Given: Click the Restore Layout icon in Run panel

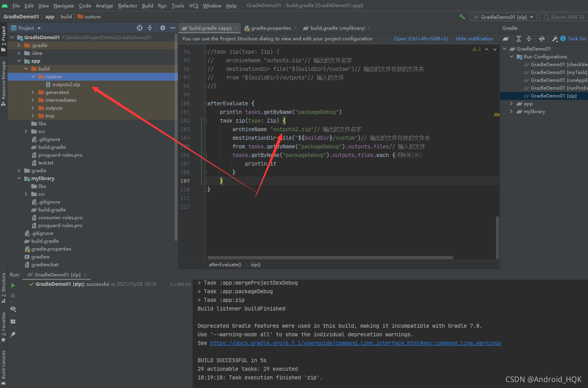Looking at the screenshot, I should click(13, 321).
